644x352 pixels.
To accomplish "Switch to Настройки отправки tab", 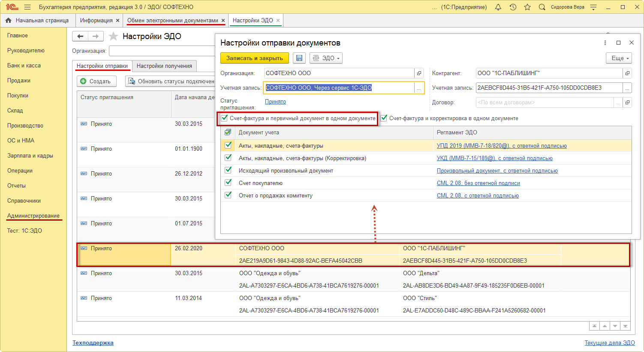I will click(x=102, y=66).
